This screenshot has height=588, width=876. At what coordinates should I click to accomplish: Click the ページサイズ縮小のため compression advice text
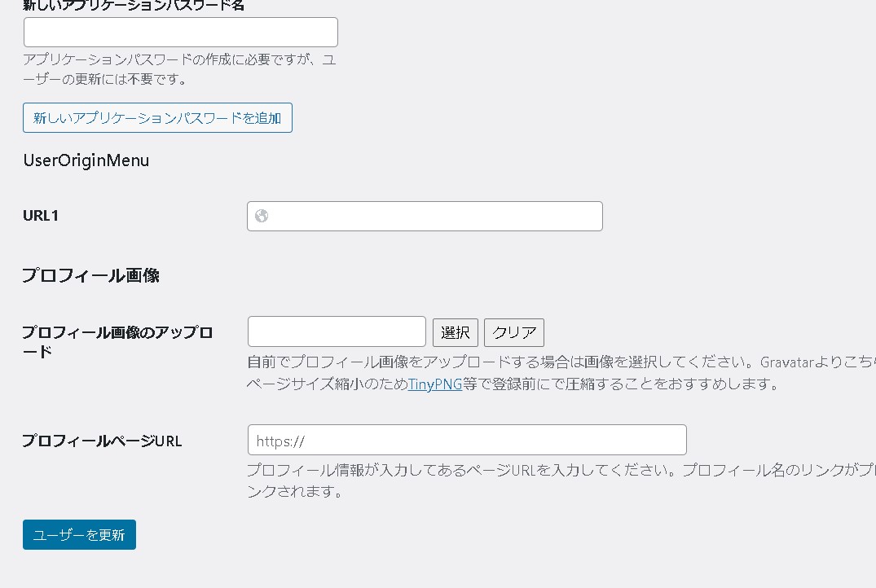326,384
